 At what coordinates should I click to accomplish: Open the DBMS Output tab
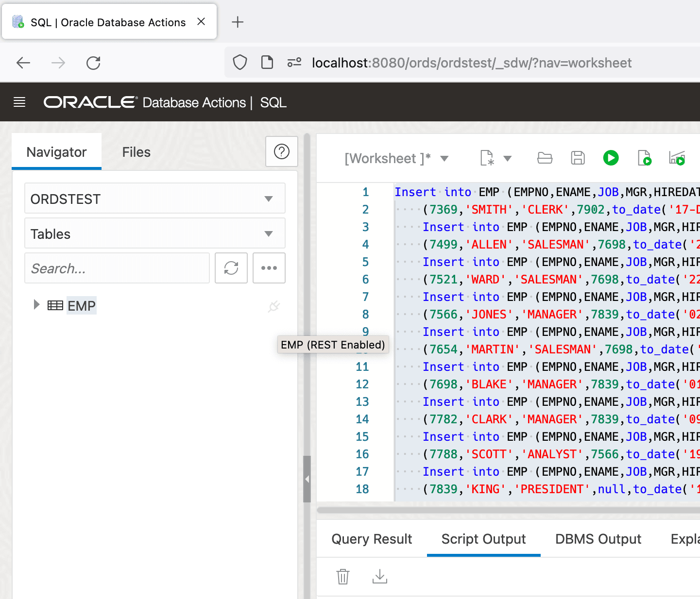[x=598, y=539]
